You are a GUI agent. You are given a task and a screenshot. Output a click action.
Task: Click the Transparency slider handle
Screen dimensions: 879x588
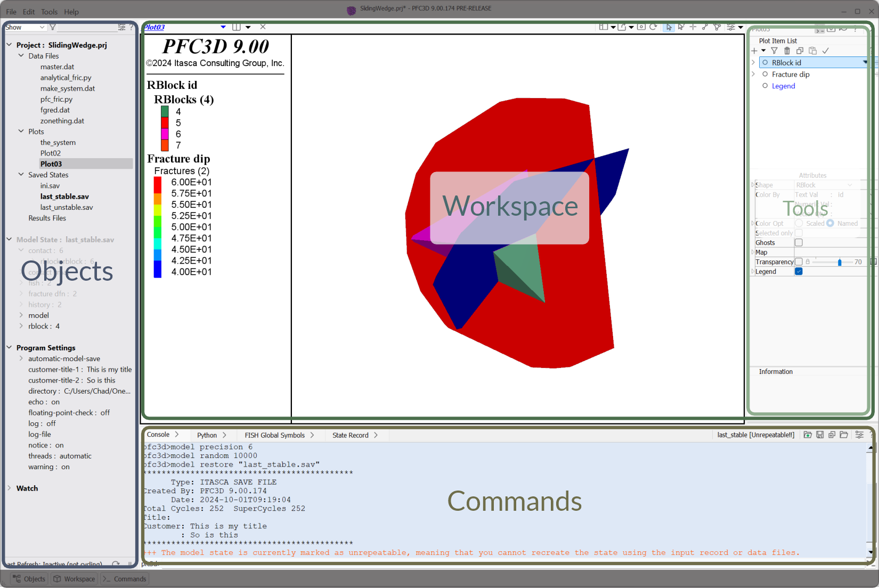pyautogui.click(x=840, y=262)
